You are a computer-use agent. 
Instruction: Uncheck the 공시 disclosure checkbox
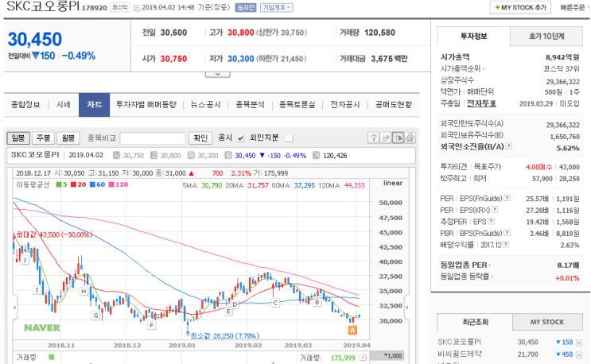coord(240,138)
